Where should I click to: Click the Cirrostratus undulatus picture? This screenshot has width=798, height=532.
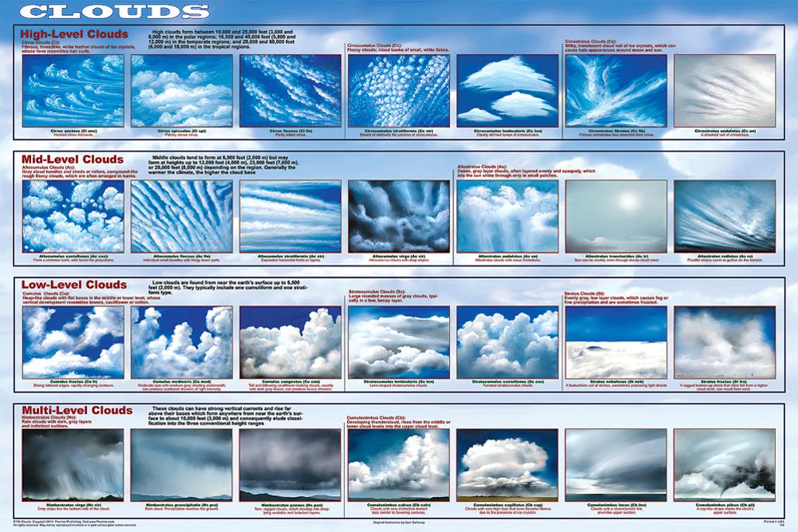point(725,90)
